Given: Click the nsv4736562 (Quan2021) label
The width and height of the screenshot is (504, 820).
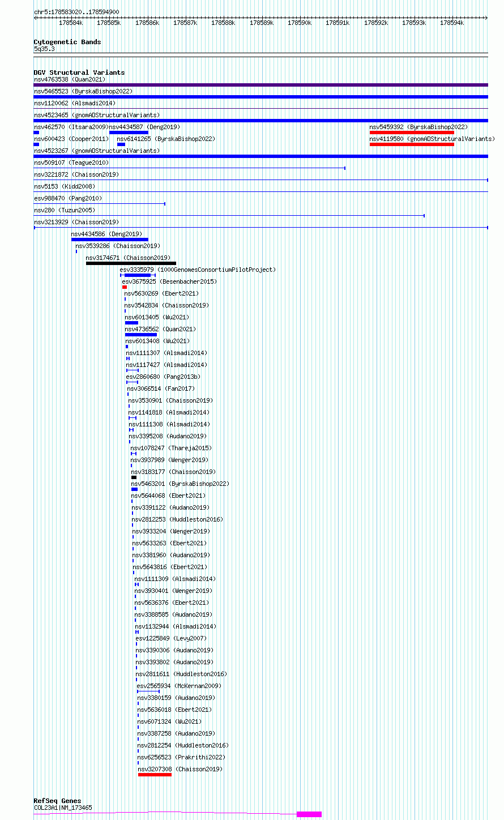Looking at the screenshot, I should click(160, 329).
